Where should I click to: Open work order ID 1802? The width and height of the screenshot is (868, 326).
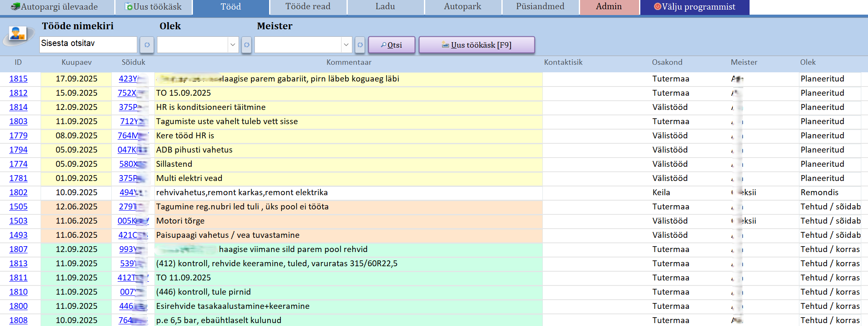(18, 193)
